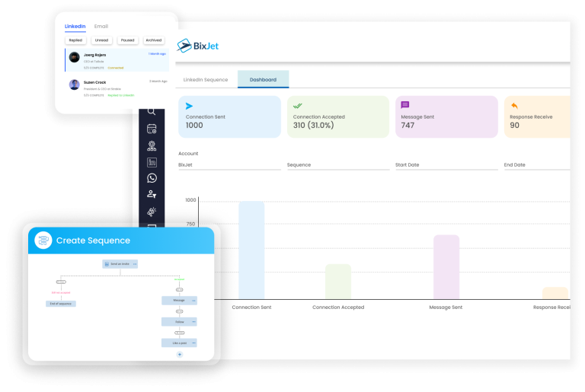
Task: Click the '310 (31.0%)' value
Action: point(313,126)
